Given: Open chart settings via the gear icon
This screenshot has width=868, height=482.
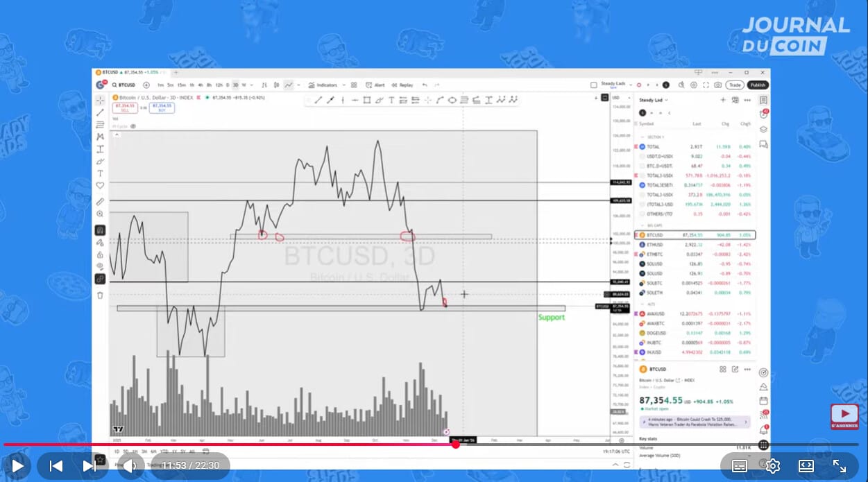Looking at the screenshot, I should pyautogui.click(x=693, y=85).
